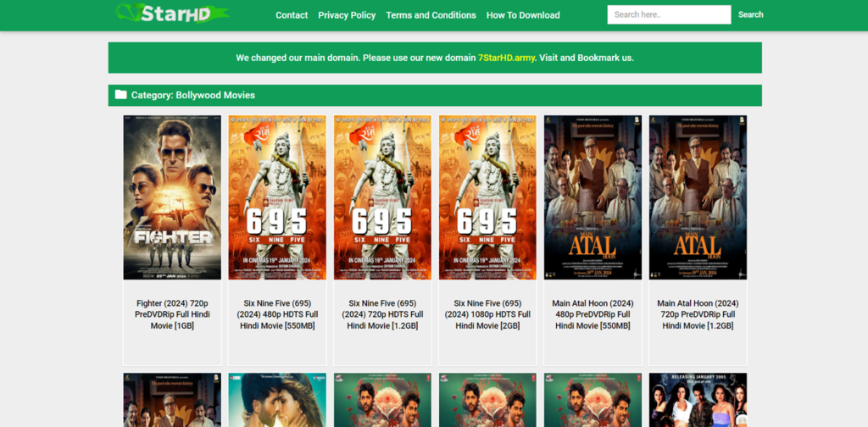Open the 7StarHD site logo
The width and height of the screenshot is (868, 427).
click(x=172, y=14)
